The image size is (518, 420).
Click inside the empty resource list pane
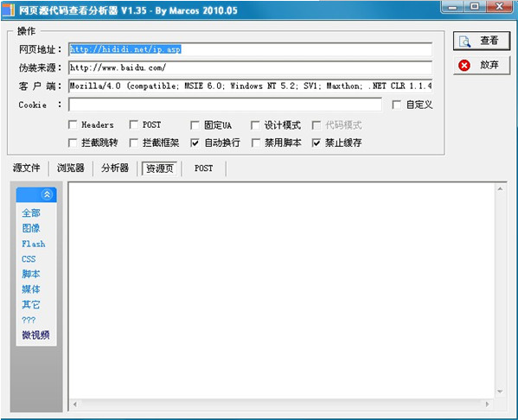coord(281,290)
